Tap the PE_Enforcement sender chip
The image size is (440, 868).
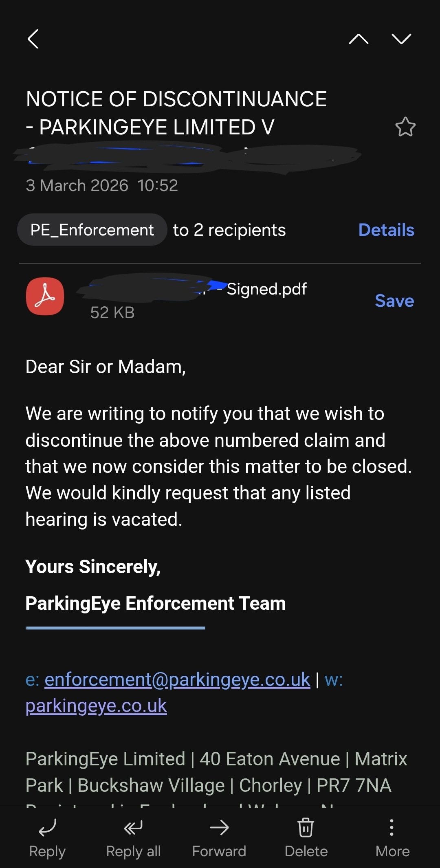[x=92, y=230]
